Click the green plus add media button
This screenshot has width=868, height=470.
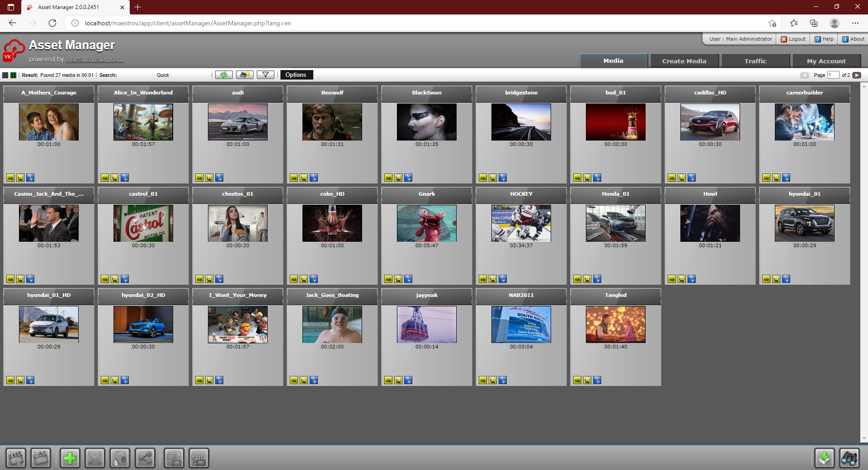point(70,458)
